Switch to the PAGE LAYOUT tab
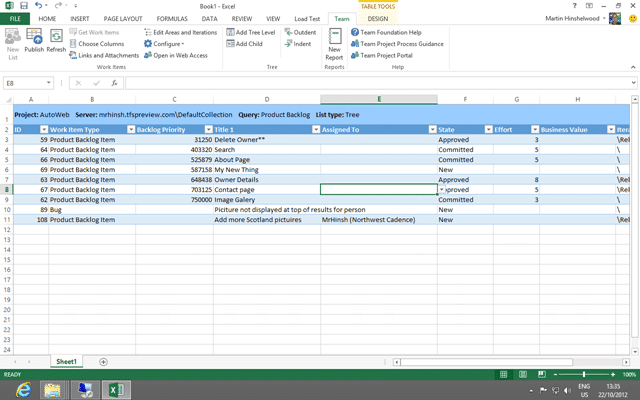 [x=123, y=19]
